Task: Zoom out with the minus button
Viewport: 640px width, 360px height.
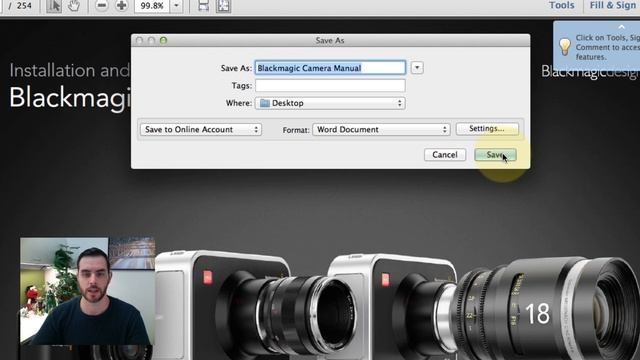Action: click(102, 6)
